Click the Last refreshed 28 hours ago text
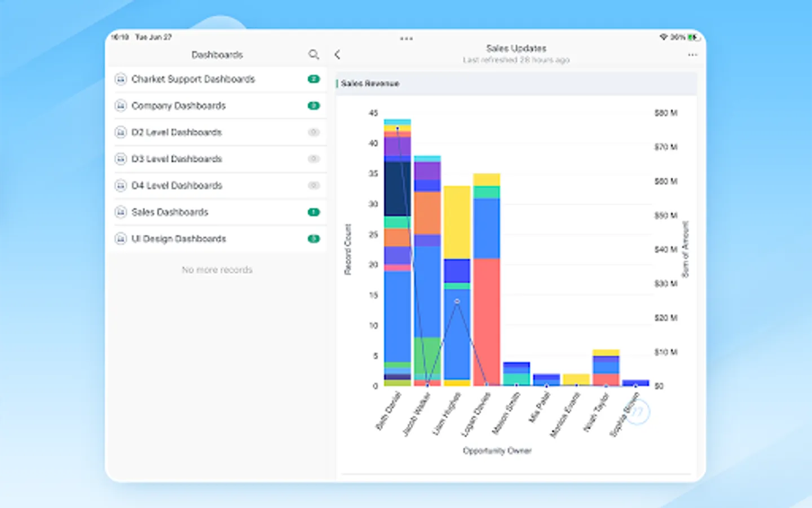812x508 pixels. point(516,60)
